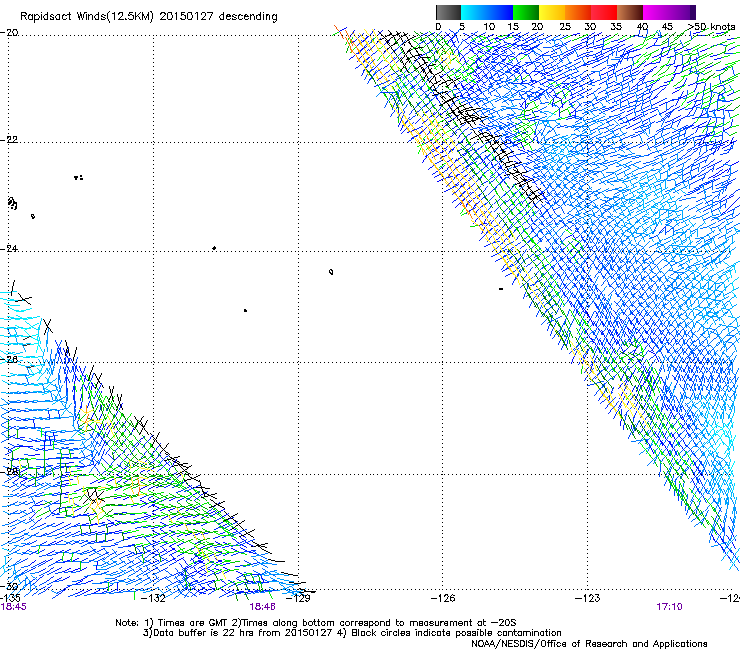Click the latitude label '-24'

click(9, 249)
